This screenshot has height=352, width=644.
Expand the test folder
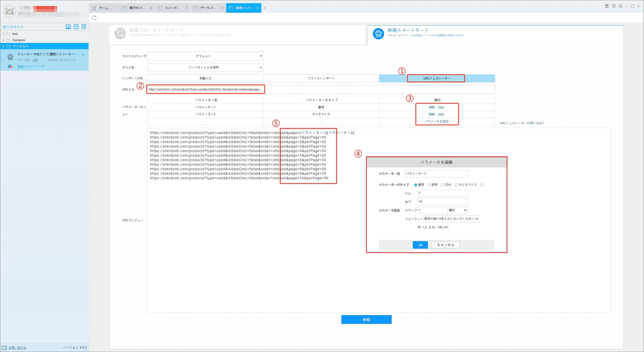tap(3, 34)
